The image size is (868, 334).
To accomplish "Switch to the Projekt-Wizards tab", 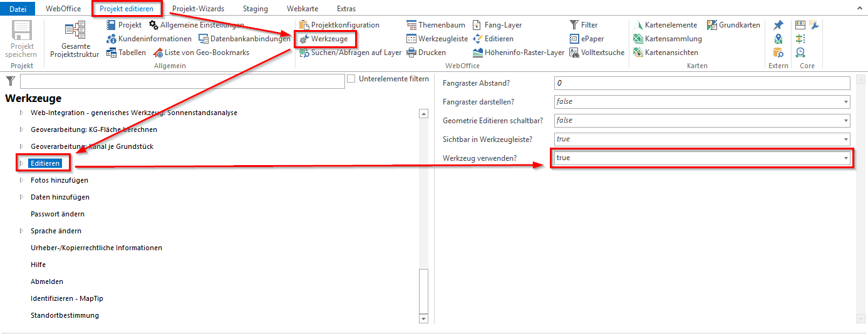I will click(x=198, y=9).
